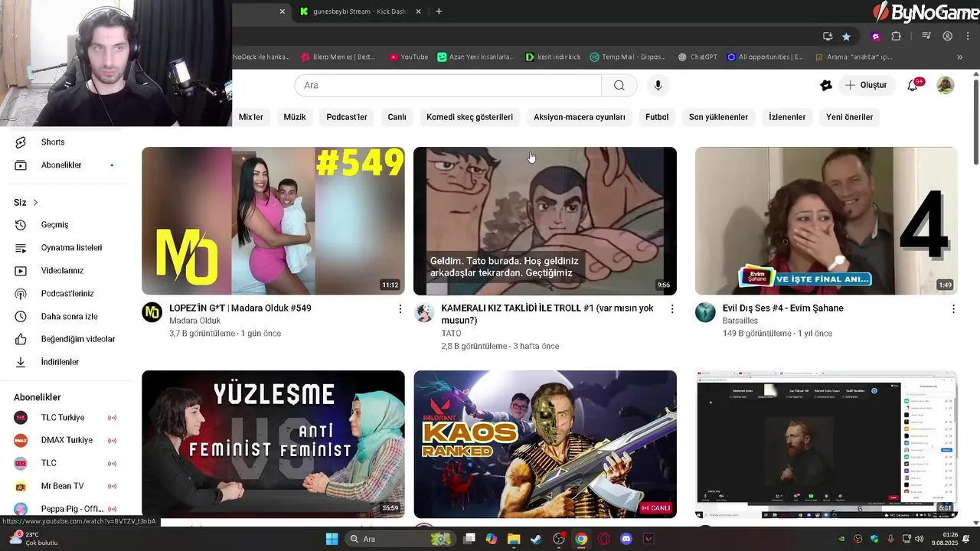Open Shorts in the sidebar

(x=65, y=142)
